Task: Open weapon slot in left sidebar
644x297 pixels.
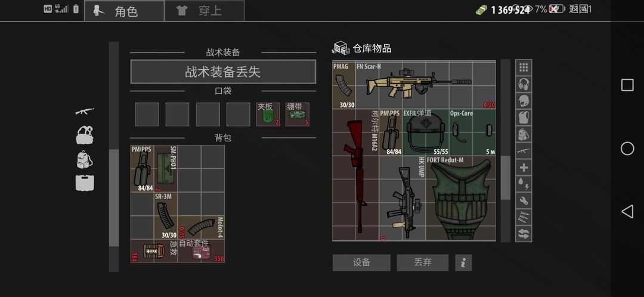Action: (x=85, y=112)
